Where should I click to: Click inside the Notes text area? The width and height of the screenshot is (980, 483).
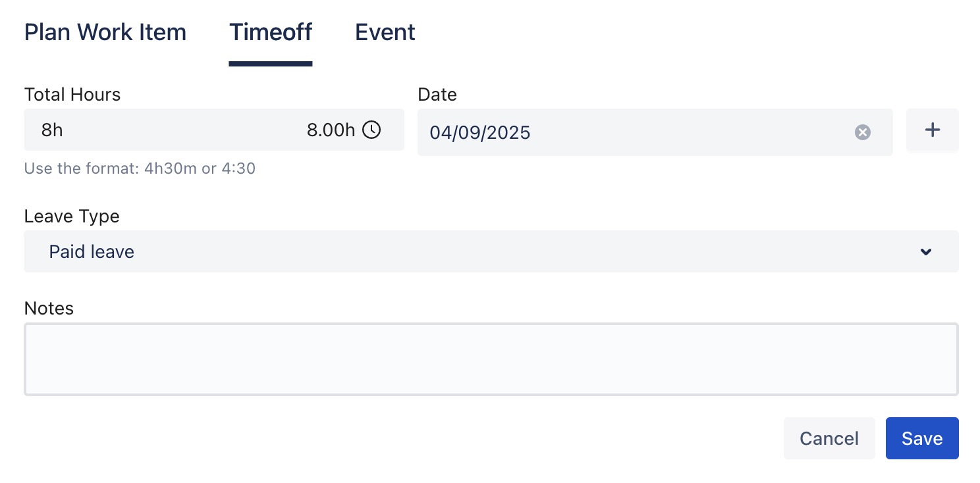491,359
